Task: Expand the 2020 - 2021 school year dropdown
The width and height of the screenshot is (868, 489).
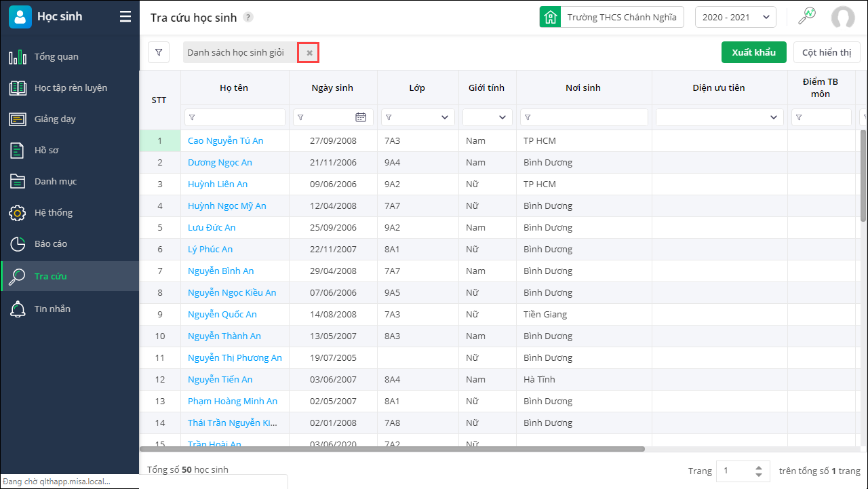Action: coord(736,17)
